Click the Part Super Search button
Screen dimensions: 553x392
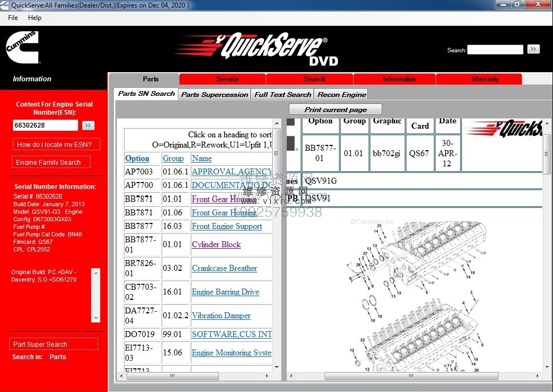click(x=53, y=344)
